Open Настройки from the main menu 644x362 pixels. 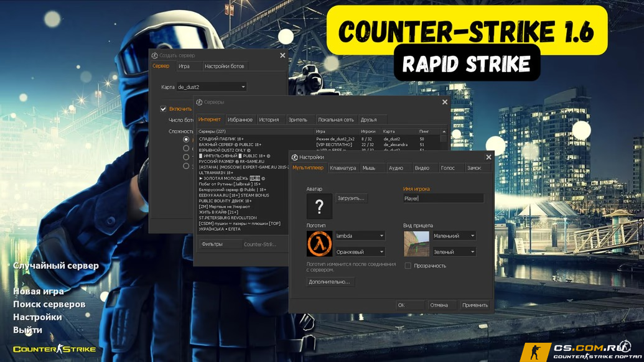tap(37, 317)
